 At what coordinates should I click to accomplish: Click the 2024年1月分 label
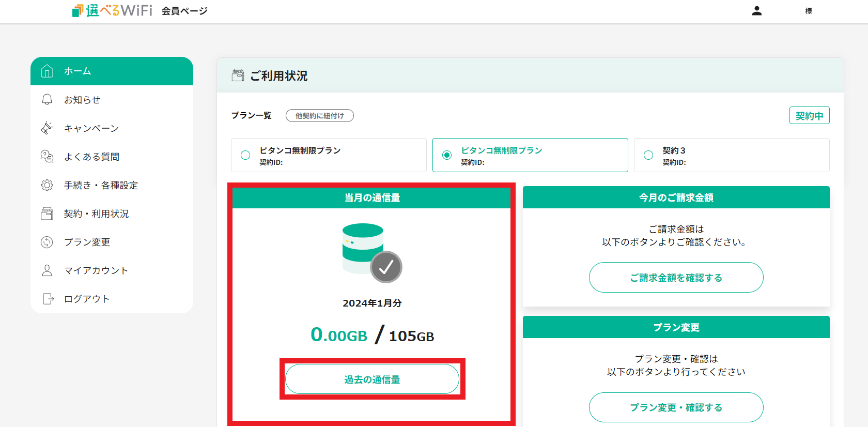point(372,303)
